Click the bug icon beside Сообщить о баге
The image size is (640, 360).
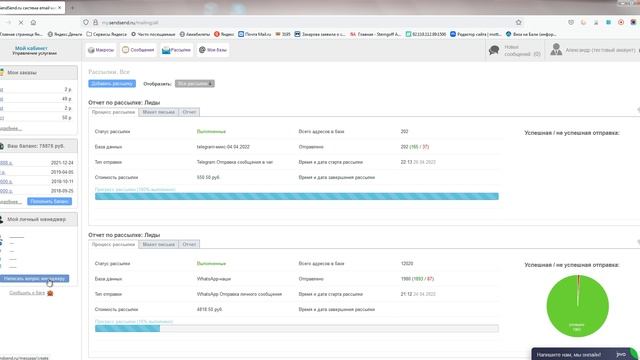(50, 293)
